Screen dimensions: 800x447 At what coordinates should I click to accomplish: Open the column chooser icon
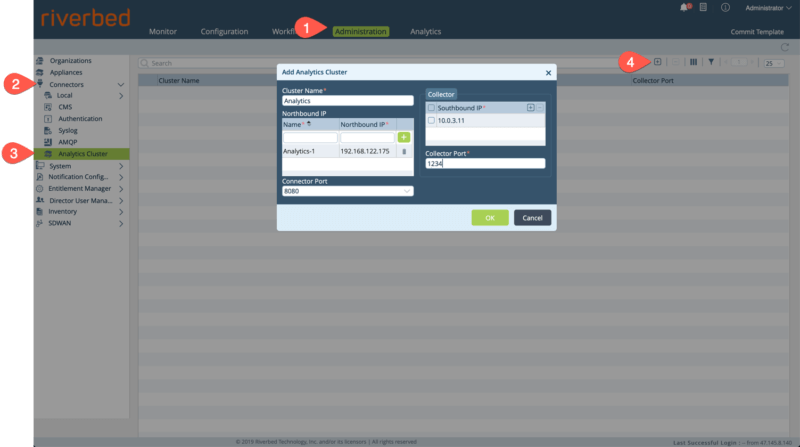click(693, 62)
